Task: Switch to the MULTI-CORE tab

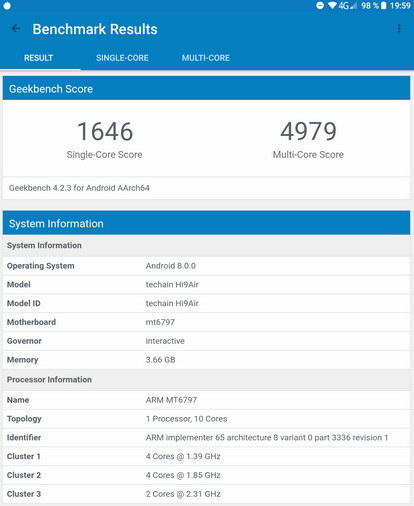Action: [x=206, y=58]
